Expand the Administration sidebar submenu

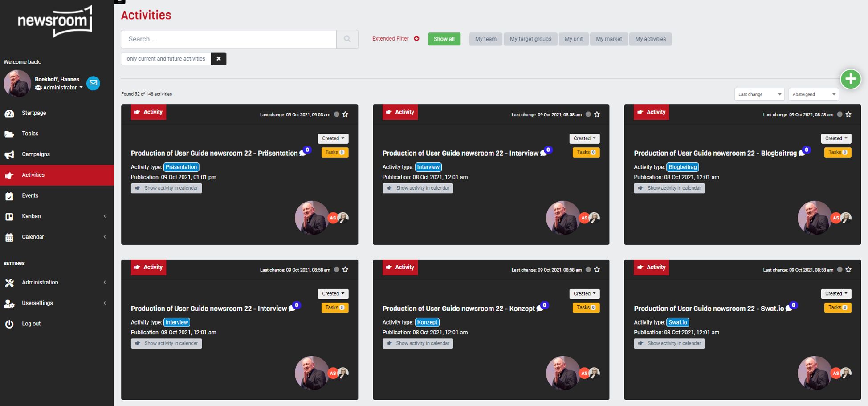pyautogui.click(x=57, y=282)
